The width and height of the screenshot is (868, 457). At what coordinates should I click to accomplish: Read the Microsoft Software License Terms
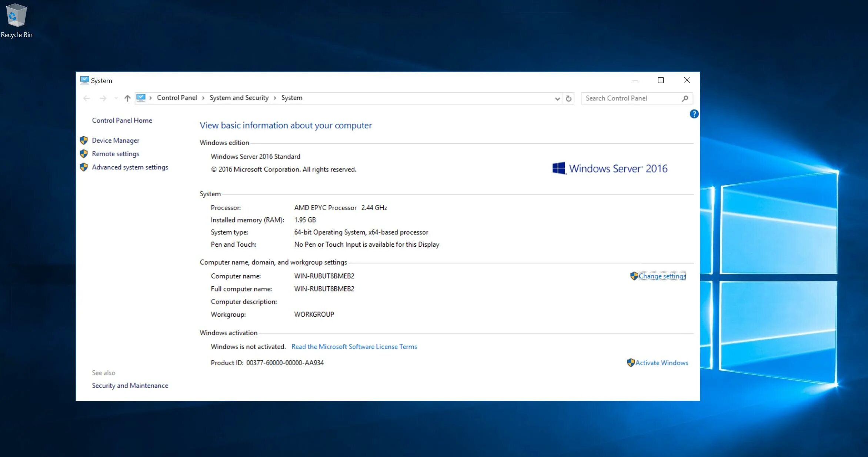pyautogui.click(x=354, y=347)
